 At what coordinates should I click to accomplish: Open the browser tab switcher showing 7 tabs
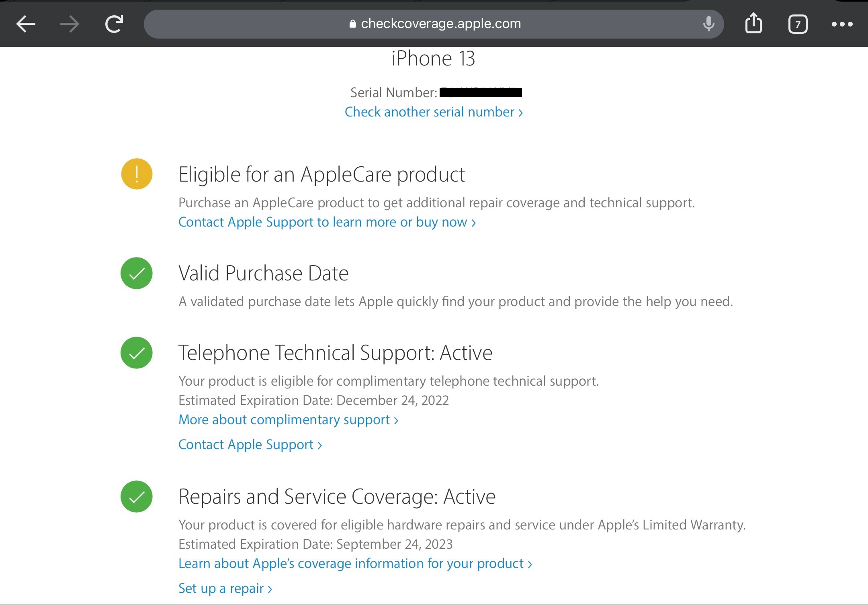(798, 24)
